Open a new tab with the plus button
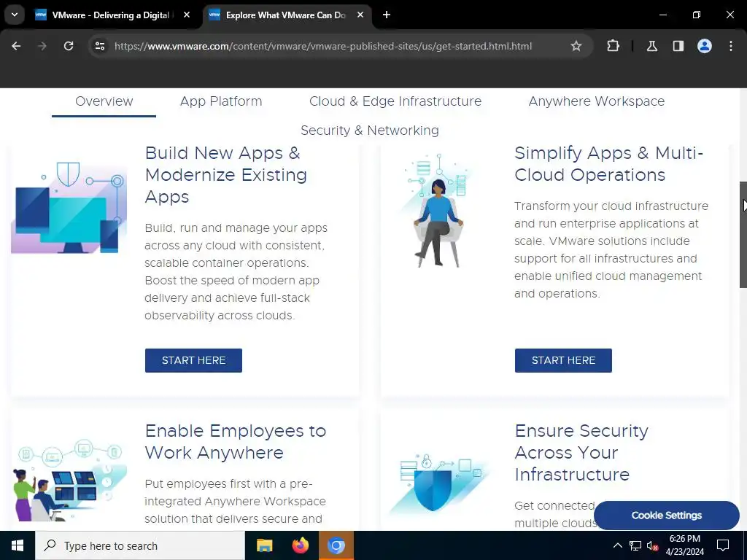Screen dimensions: 747x560 pos(387,15)
